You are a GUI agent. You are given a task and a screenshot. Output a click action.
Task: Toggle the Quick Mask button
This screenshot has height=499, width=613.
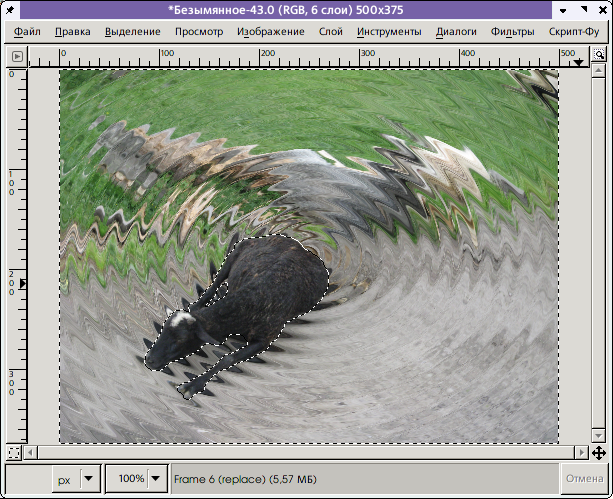tap(14, 453)
